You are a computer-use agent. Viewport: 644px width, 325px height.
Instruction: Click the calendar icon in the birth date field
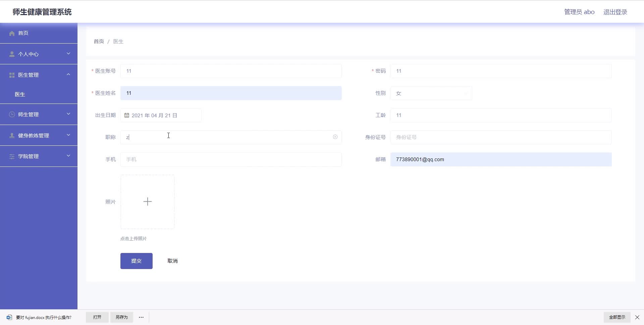coord(127,115)
